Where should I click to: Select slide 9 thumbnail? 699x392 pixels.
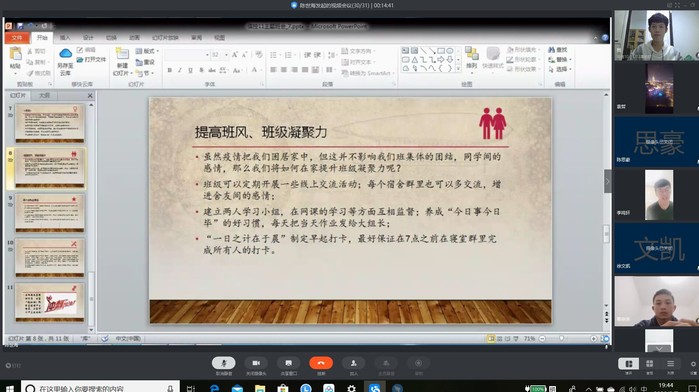(x=49, y=212)
